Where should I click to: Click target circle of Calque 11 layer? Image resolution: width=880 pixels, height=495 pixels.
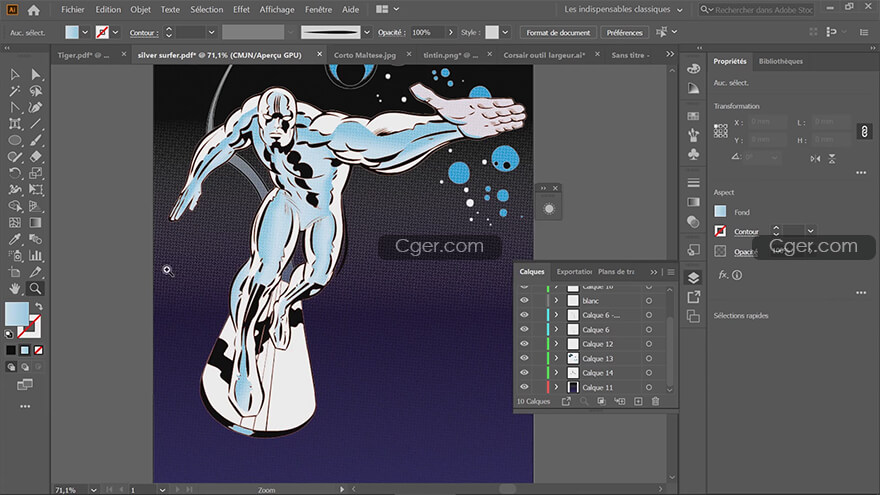649,387
